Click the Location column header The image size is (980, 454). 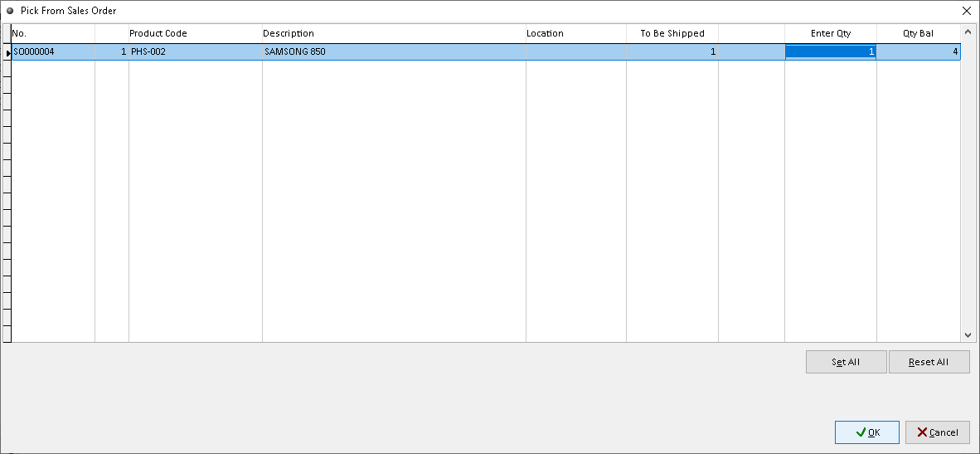pos(576,34)
